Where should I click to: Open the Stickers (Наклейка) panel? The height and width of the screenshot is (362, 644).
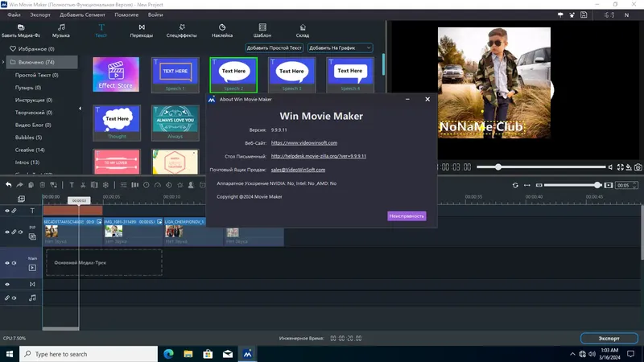[222, 31]
